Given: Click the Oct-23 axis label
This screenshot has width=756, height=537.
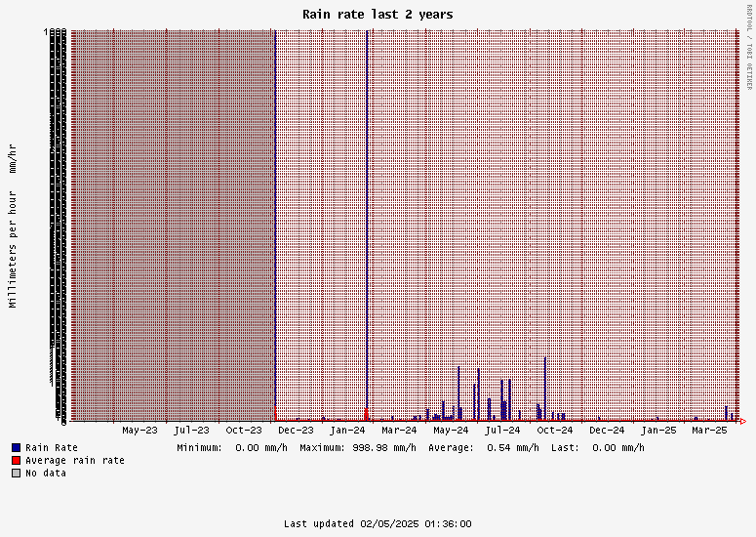Looking at the screenshot, I should (x=244, y=430).
